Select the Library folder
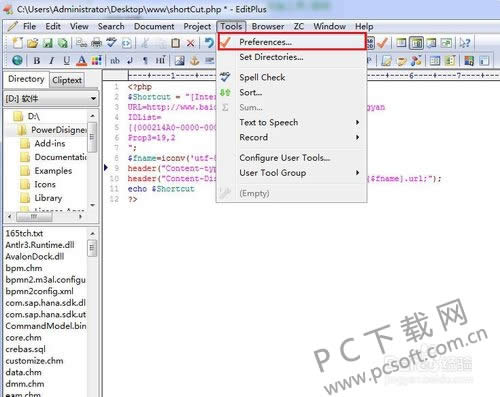 48,198
